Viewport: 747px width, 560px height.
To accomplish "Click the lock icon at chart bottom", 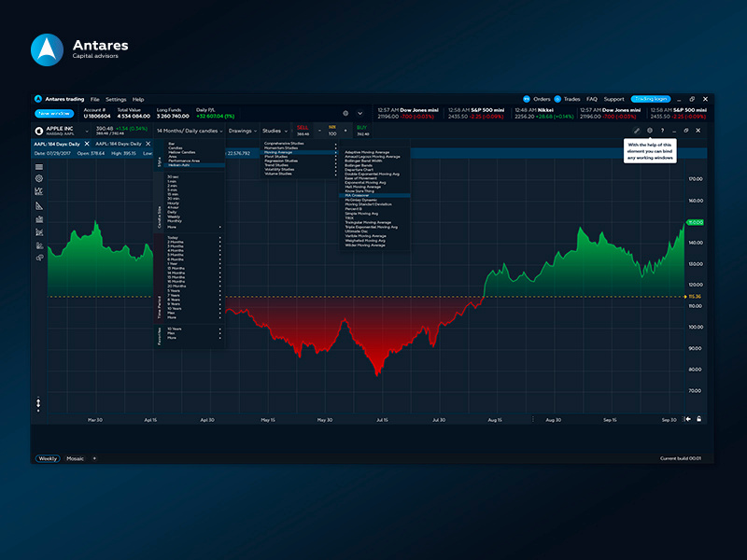I will 698,419.
